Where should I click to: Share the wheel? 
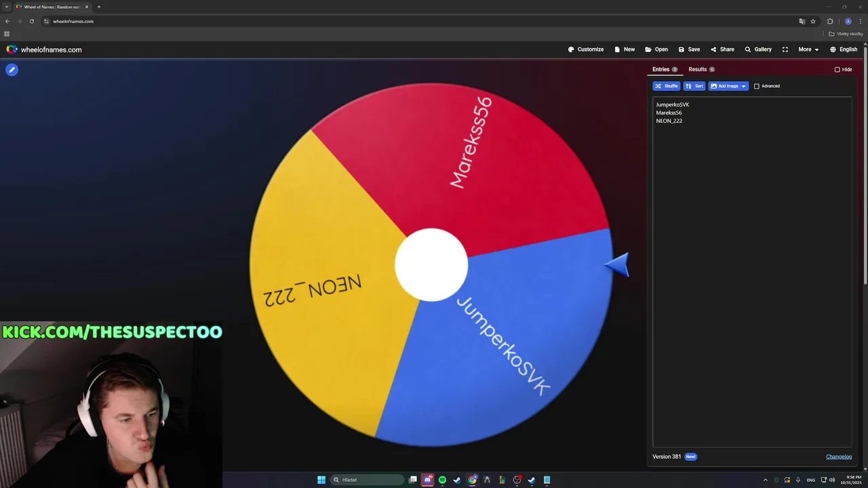click(x=722, y=49)
